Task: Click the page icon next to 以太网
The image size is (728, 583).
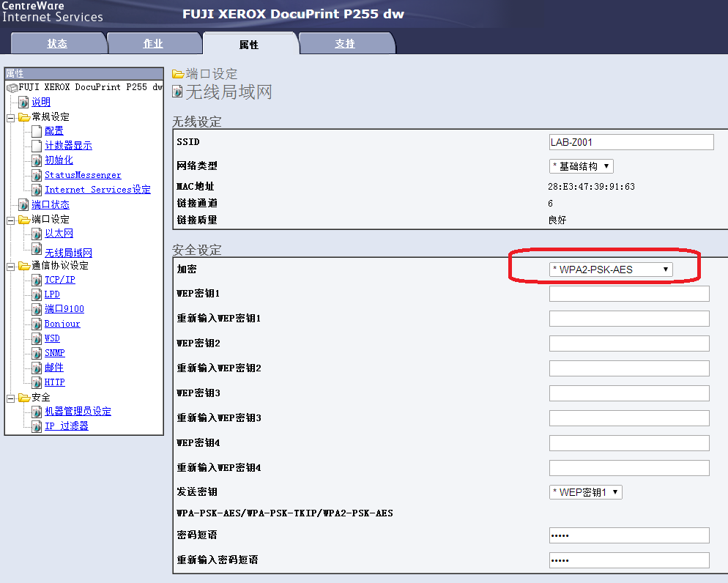Action: [x=37, y=234]
